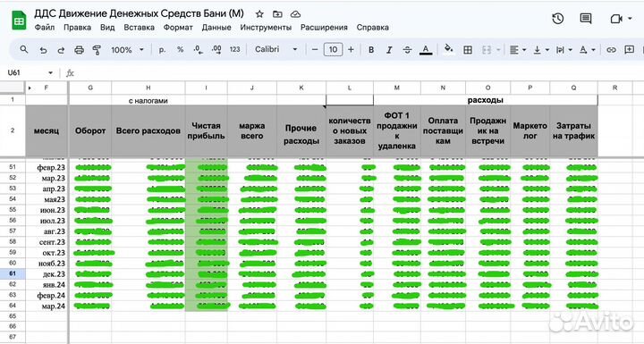Open the comments panel icon
644x344 pixels.
tap(586, 19)
